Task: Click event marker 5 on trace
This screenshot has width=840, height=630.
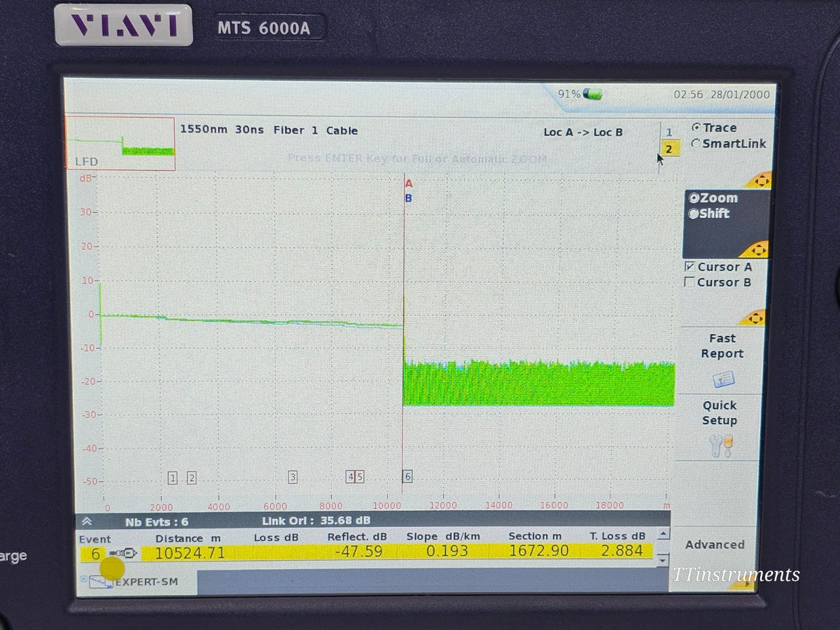Action: (x=359, y=477)
